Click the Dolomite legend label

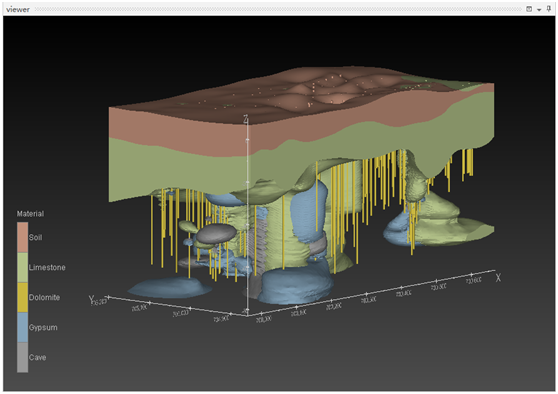point(44,297)
